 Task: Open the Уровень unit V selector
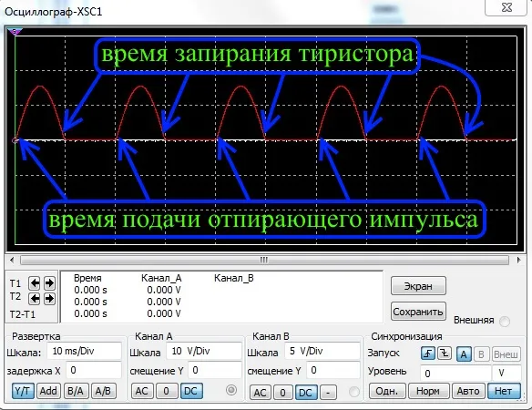click(x=506, y=374)
